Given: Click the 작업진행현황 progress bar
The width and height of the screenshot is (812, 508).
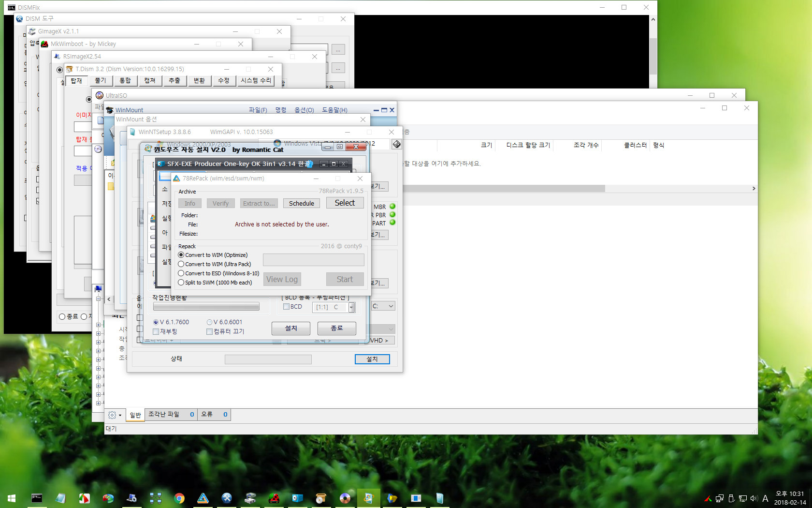Looking at the screenshot, I should click(x=206, y=307).
